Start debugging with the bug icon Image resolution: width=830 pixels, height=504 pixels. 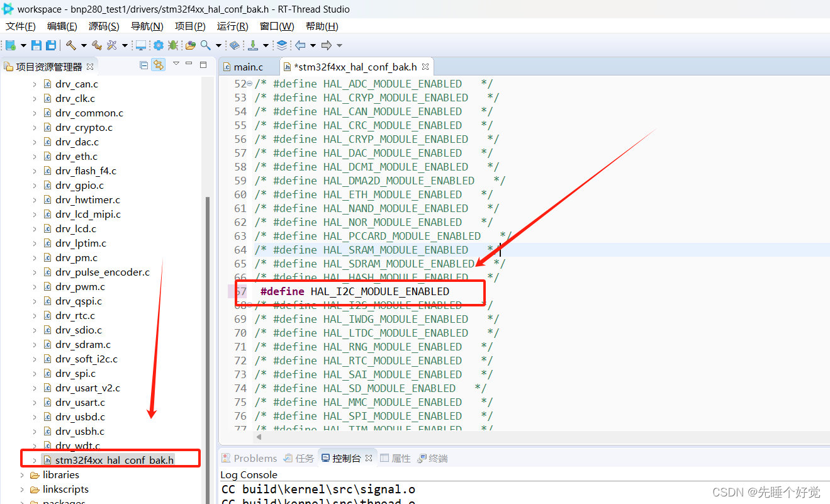click(172, 45)
